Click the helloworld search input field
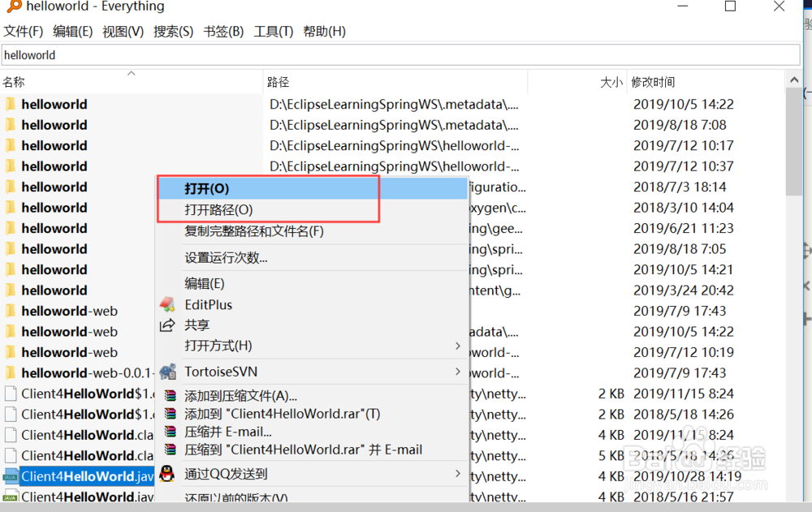This screenshot has width=812, height=512. tap(401, 55)
